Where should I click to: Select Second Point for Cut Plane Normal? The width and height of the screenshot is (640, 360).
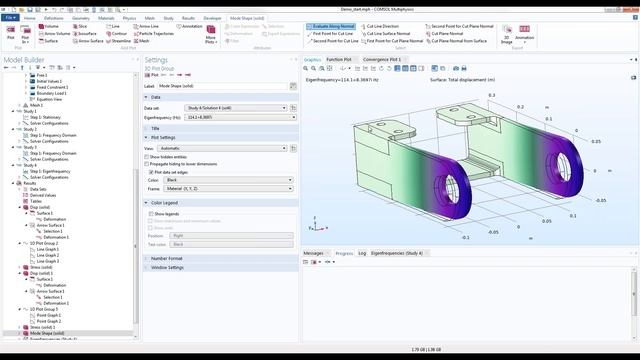(460, 27)
